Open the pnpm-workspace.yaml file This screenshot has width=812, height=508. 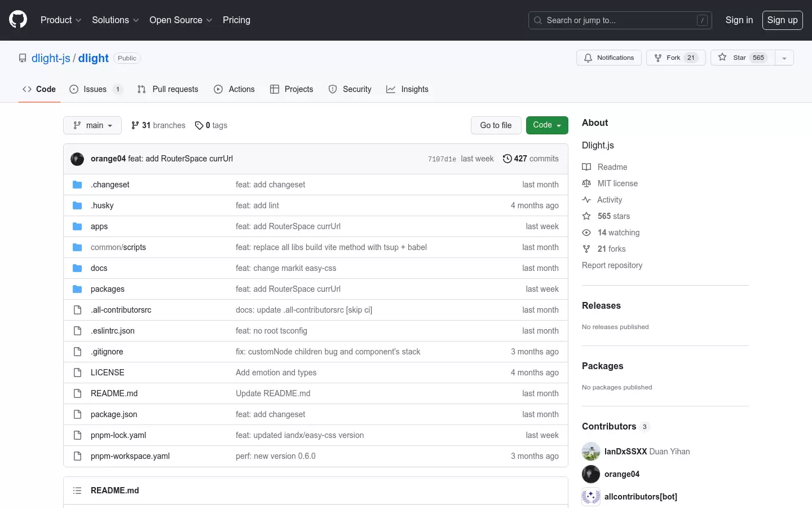[x=130, y=456]
